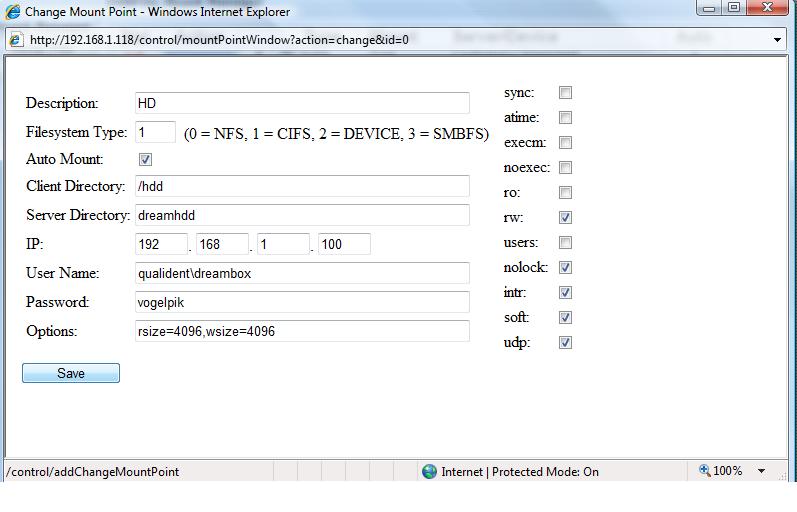797x512 pixels.
Task: Click the /control/addChangeMountPoint status text
Action: coord(93,472)
